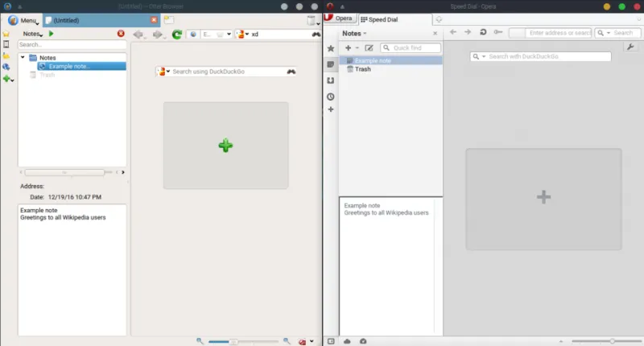Image resolution: width=644 pixels, height=346 pixels.
Task: Click the plus add-panel icon in Opera sidebar
Action: tap(331, 109)
